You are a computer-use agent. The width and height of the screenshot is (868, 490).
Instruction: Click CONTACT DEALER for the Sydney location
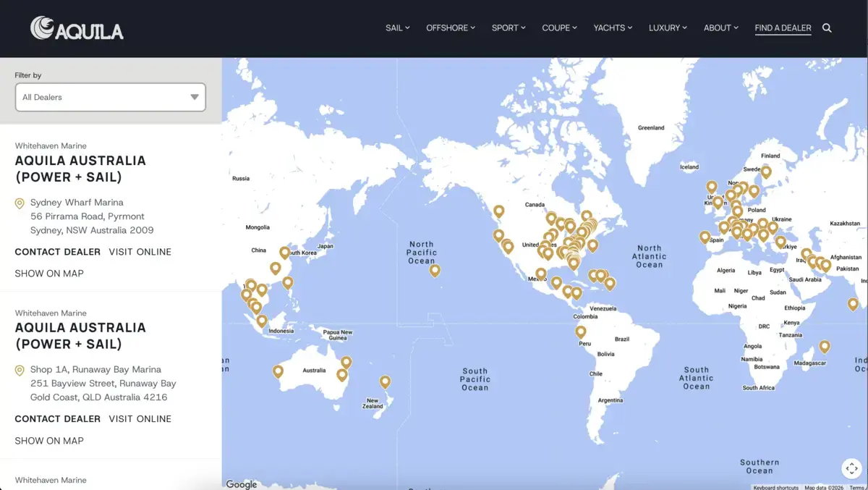click(58, 252)
